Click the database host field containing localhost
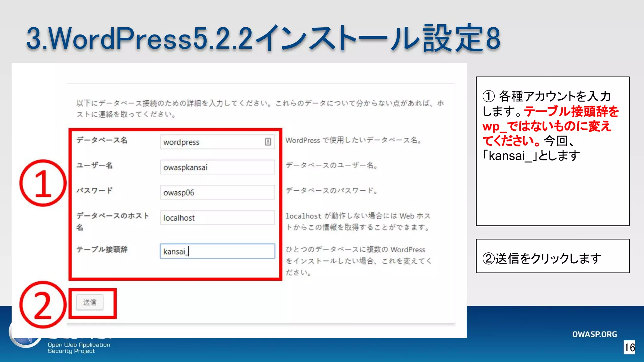Viewport: 644px width, 362px height. [217, 217]
